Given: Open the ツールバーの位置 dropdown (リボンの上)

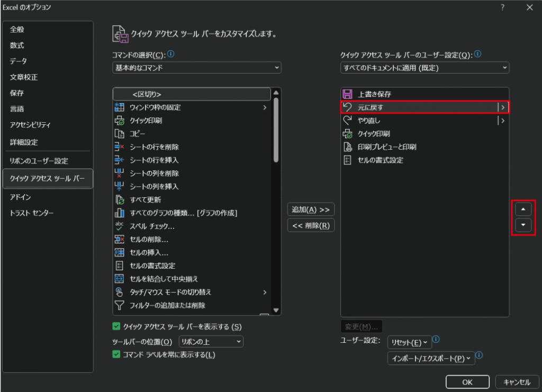Looking at the screenshot, I should [x=211, y=342].
